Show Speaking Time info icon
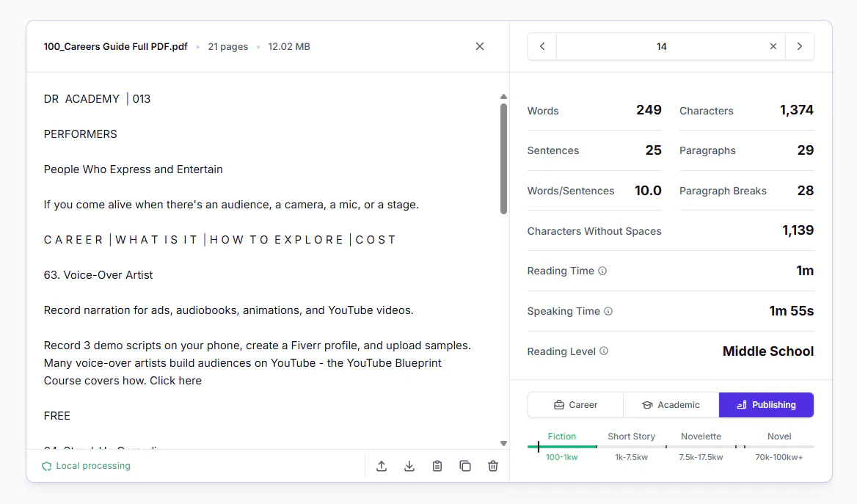Image resolution: width=857 pixels, height=504 pixels. click(608, 311)
